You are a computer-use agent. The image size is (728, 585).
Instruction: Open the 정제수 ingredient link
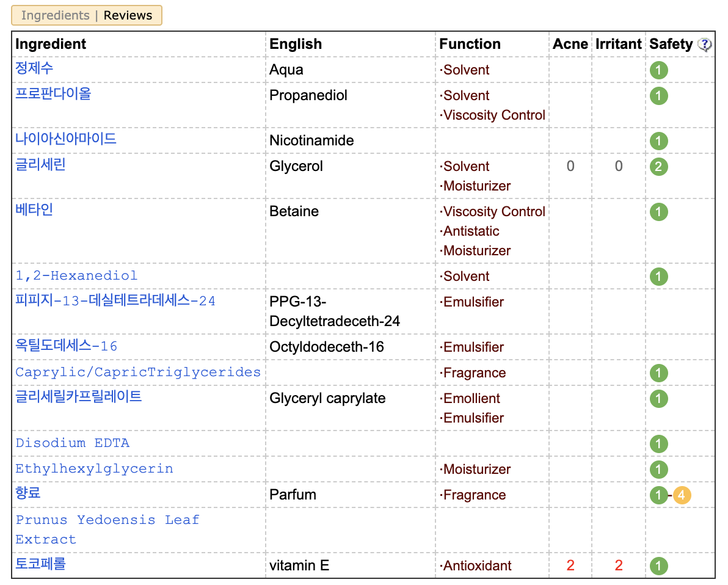point(34,68)
